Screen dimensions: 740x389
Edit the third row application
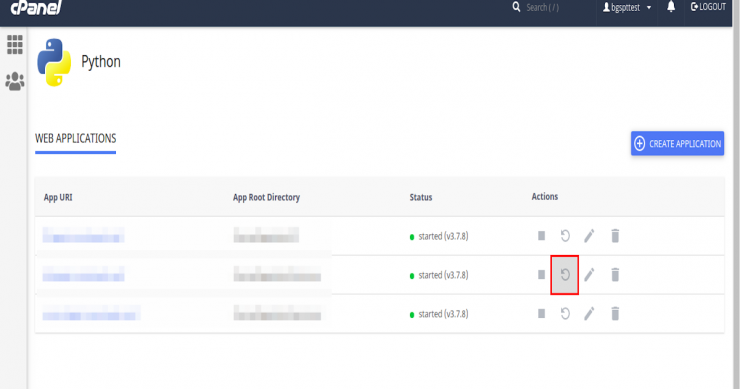coord(589,313)
